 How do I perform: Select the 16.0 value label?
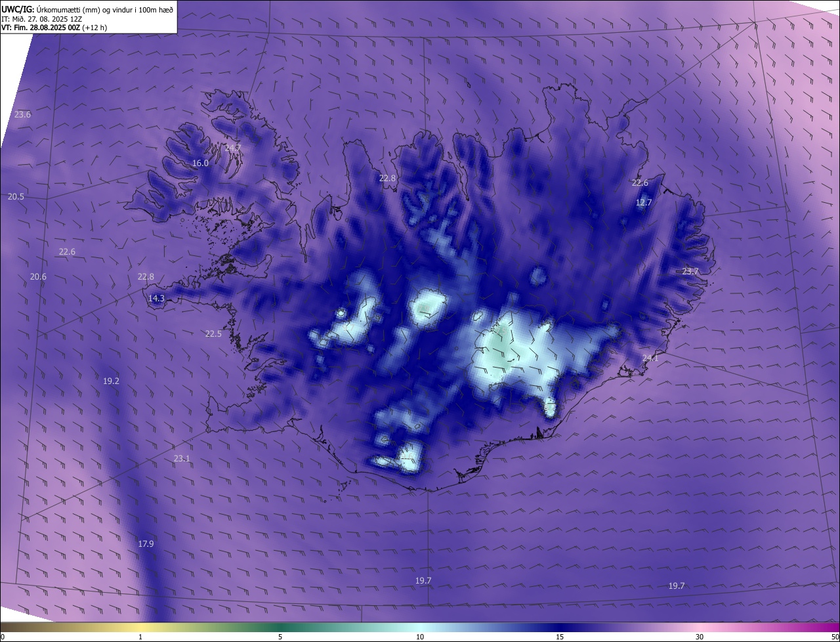200,163
